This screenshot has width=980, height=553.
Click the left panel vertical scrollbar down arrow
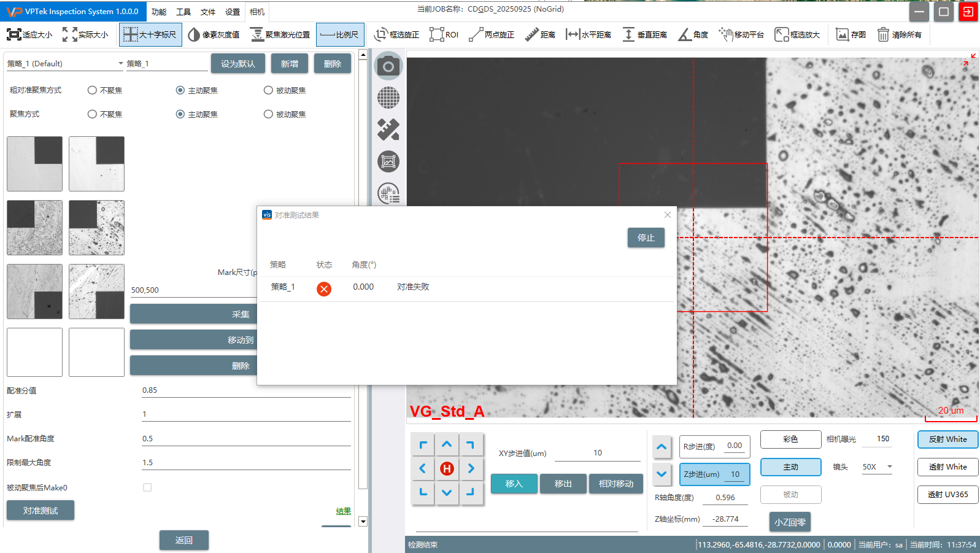point(363,522)
